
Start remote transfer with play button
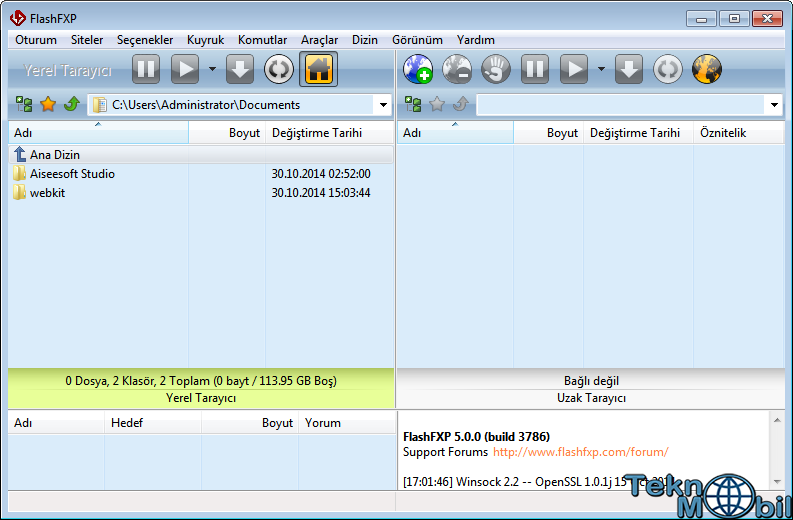[x=574, y=69]
